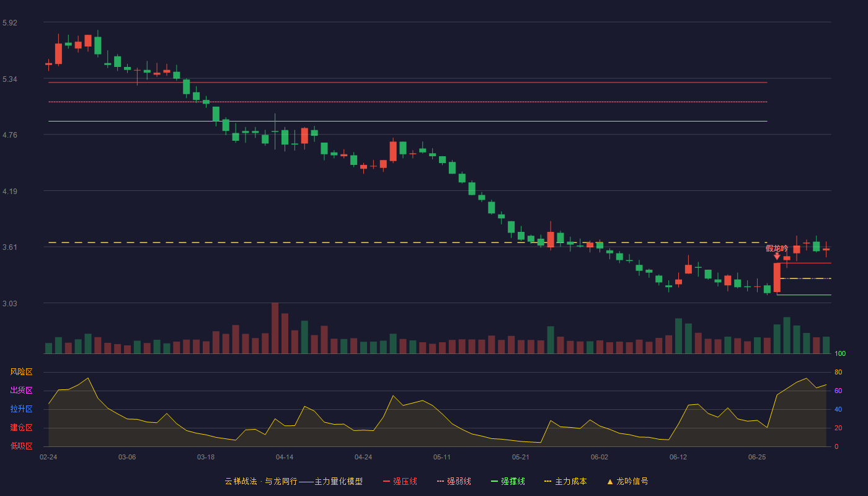This screenshot has height=496, width=868.
Task: Select the 拉升区 zone label
Action: [21, 409]
